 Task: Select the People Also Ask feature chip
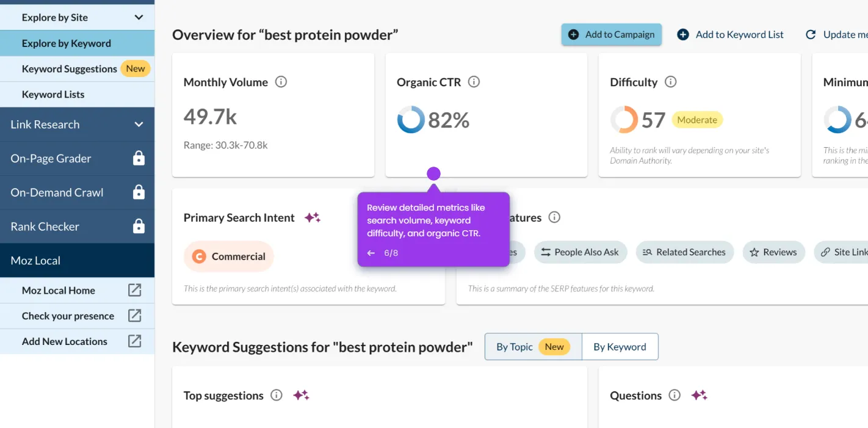click(x=580, y=252)
